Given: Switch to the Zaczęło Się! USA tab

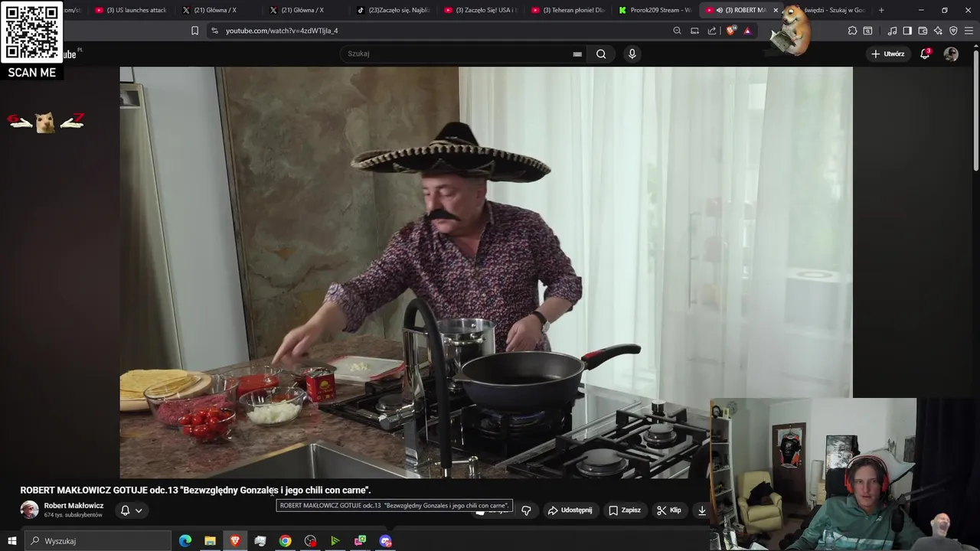Looking at the screenshot, I should click(x=481, y=10).
